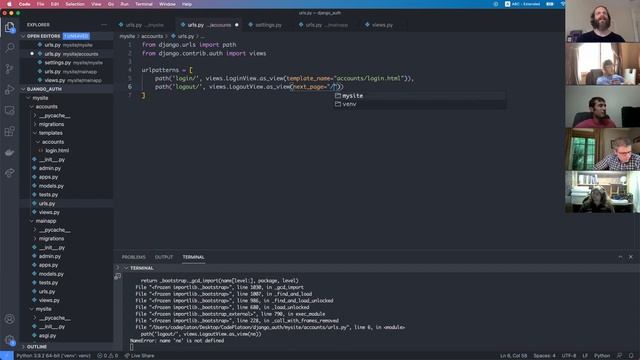640x360 pixels.
Task: Expand migrations folder under mainapp
Action: pos(51,238)
